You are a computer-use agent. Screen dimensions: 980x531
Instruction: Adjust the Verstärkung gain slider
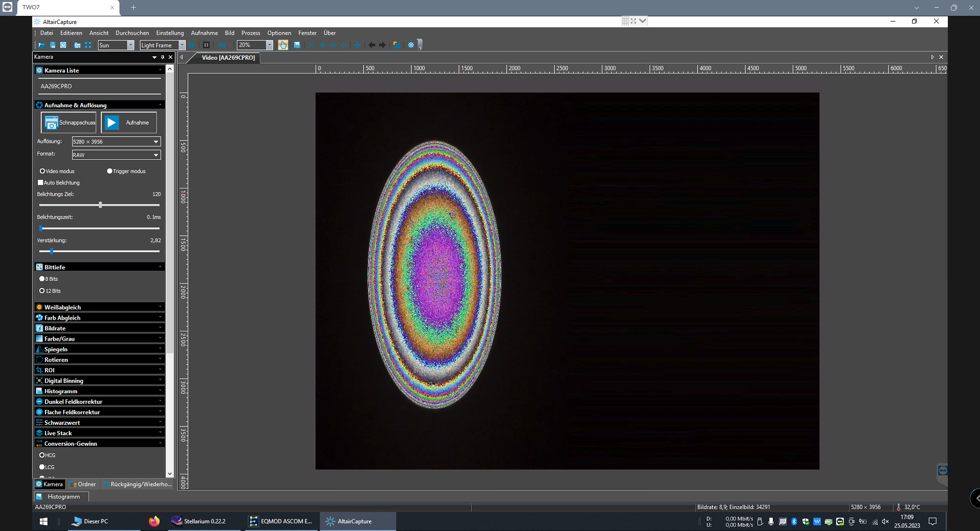(x=100, y=251)
